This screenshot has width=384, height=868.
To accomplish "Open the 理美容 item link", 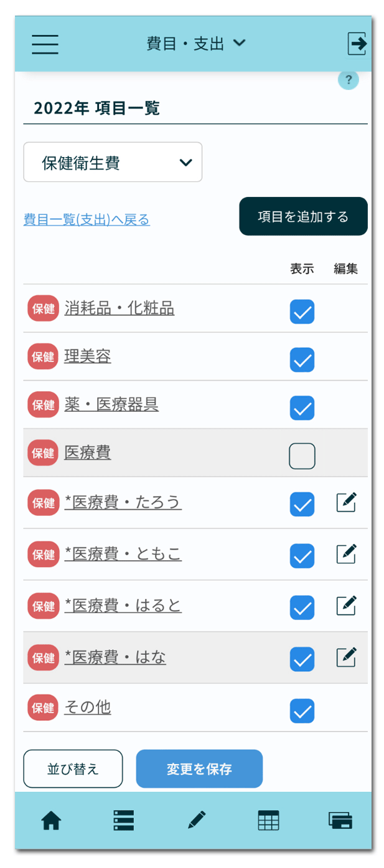I will tap(88, 356).
